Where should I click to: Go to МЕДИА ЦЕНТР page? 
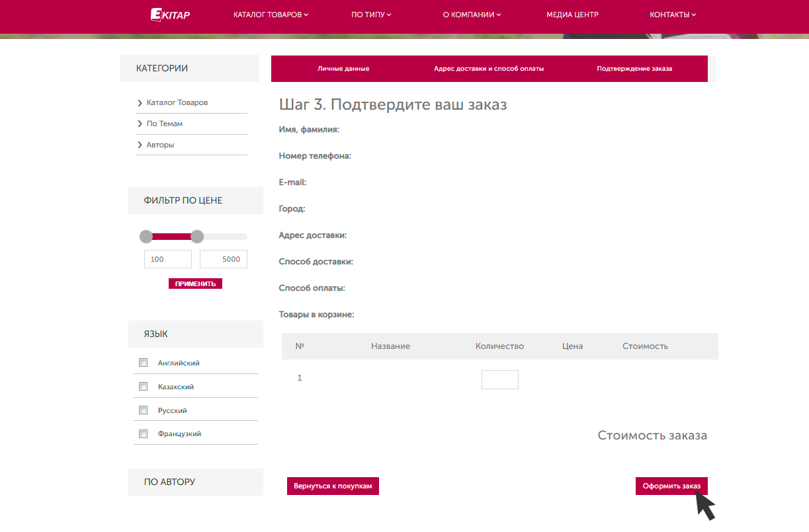[572, 15]
